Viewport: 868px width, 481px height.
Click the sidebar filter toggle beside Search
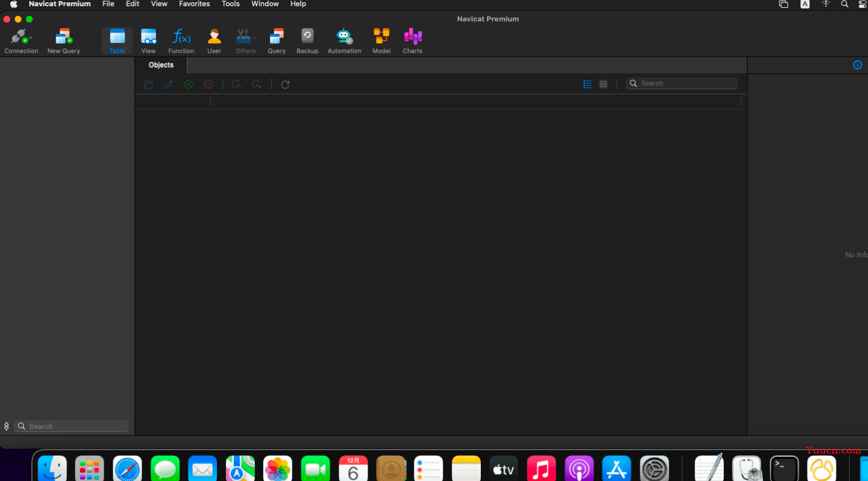point(7,426)
